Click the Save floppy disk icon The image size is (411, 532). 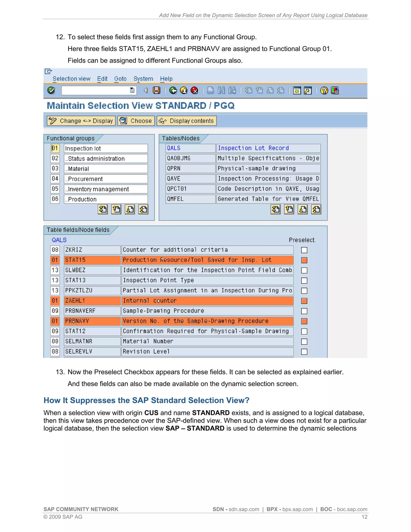(157, 91)
